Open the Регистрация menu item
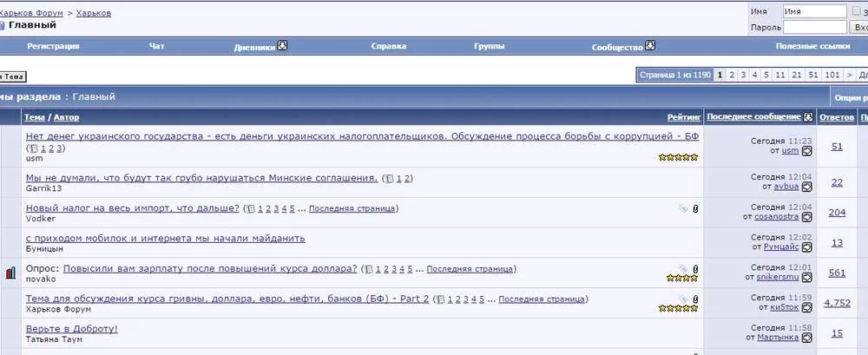 pos(53,46)
